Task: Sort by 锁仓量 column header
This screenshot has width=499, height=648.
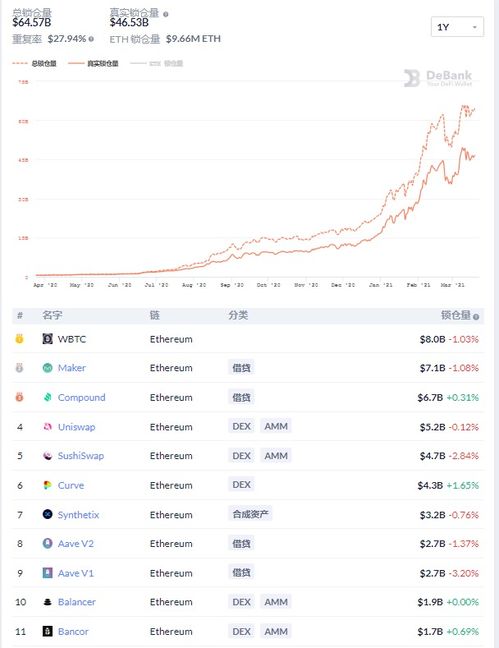Action: pyautogui.click(x=459, y=315)
